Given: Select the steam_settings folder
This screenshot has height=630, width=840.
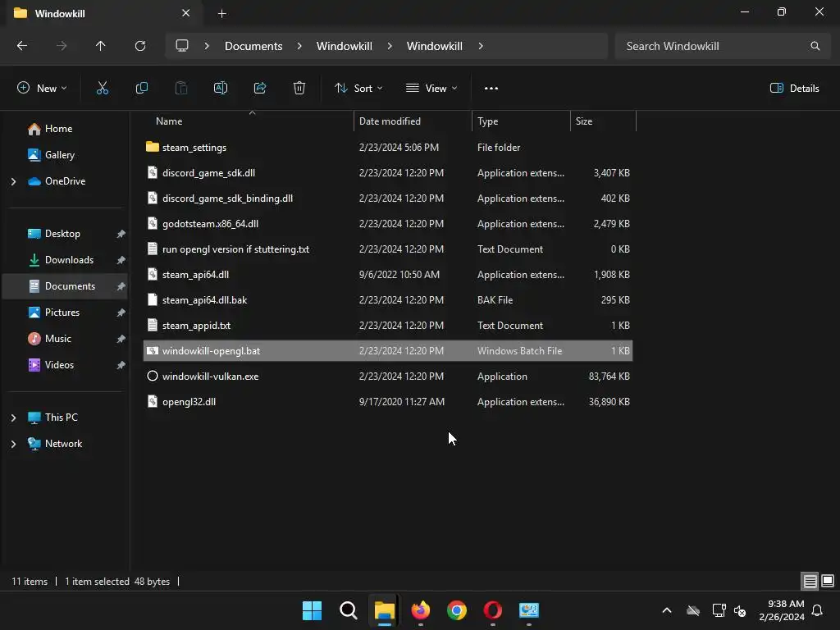Looking at the screenshot, I should coord(388,148).
